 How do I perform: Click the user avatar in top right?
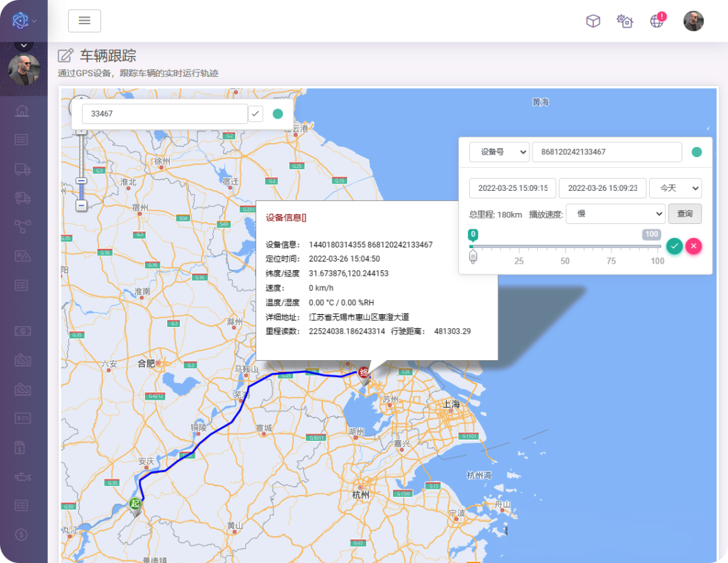693,21
